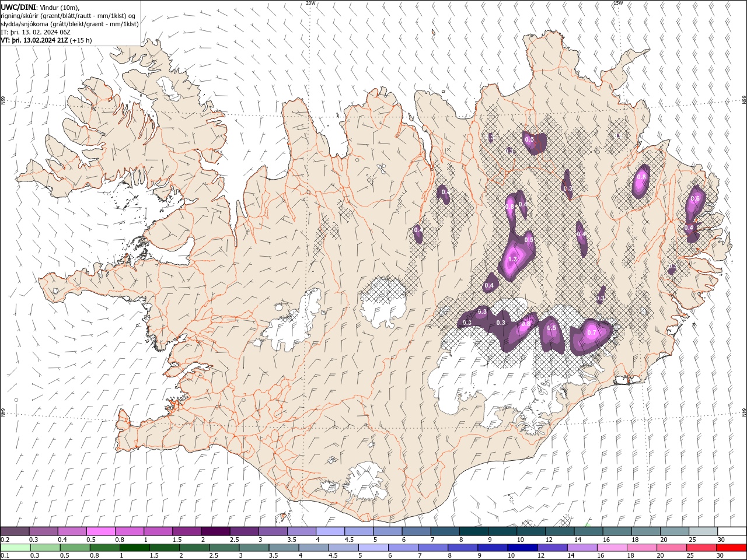The height and width of the screenshot is (560, 747).
Task: Click the bright red 30 mm swatch in lower legend
Action: coord(731,548)
